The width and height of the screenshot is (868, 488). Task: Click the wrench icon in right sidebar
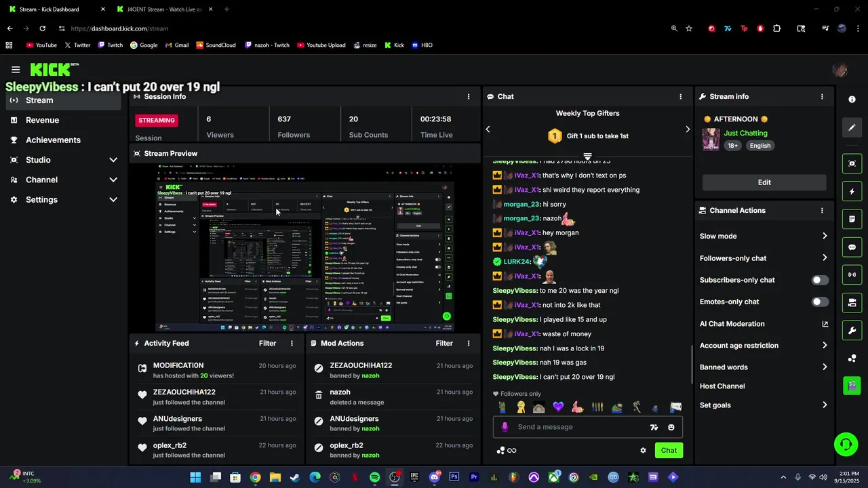tap(852, 331)
